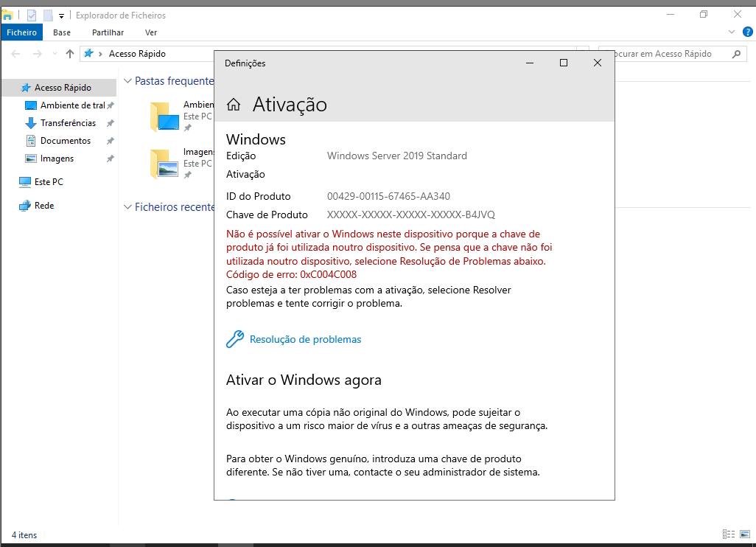756x547 pixels.
Task: Select Transferências in the navigation pane
Action: coord(68,123)
